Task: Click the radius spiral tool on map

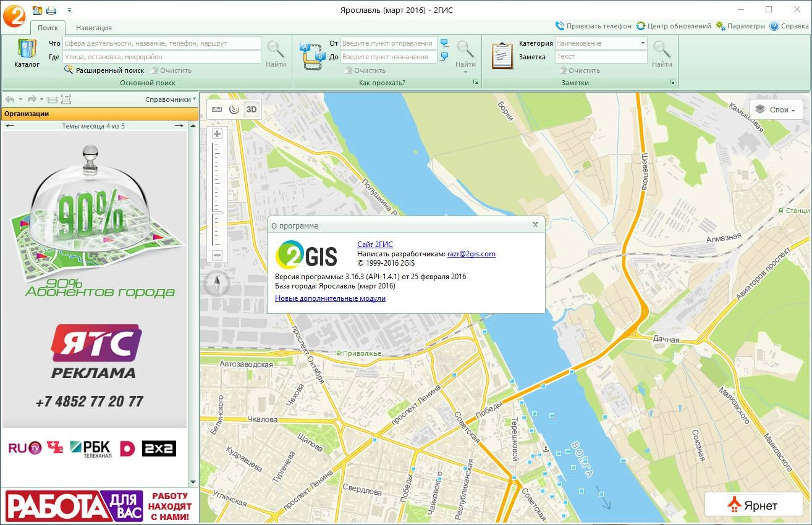Action: tap(234, 109)
